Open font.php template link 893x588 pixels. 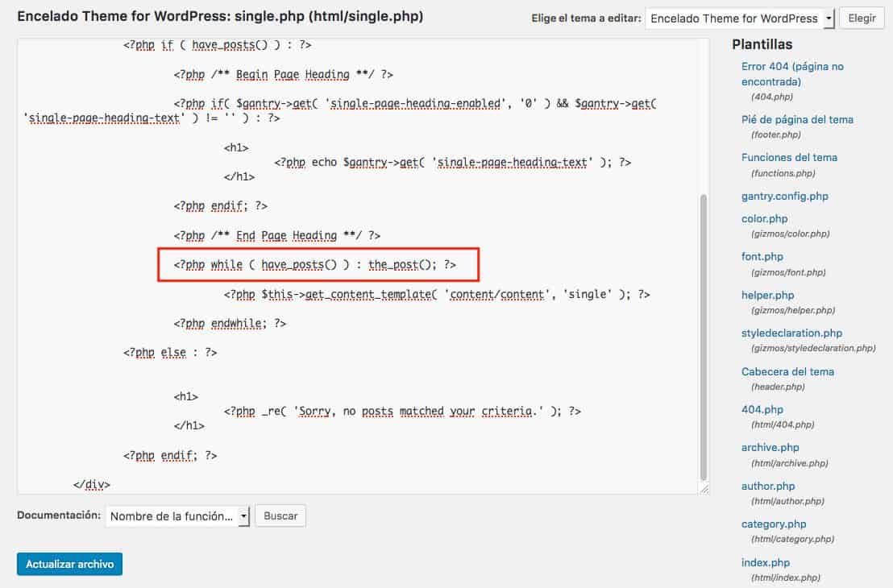coord(762,257)
